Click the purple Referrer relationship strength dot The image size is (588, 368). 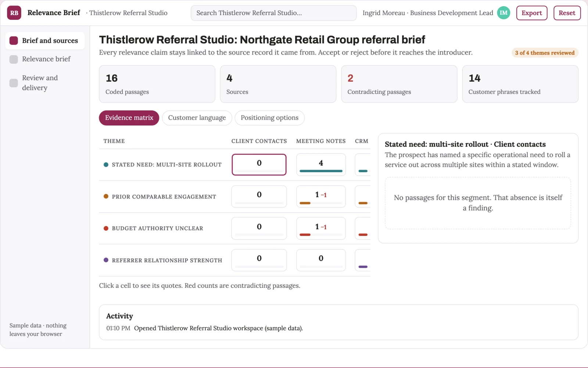[106, 260]
